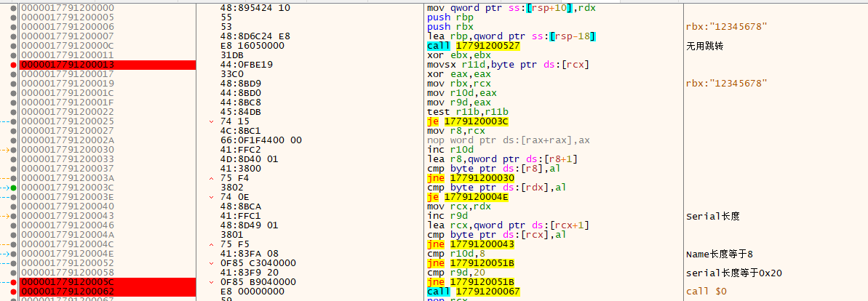The width and height of the screenshot is (868, 301).
Task: Select address 0000017791200006
Action: pos(68,27)
